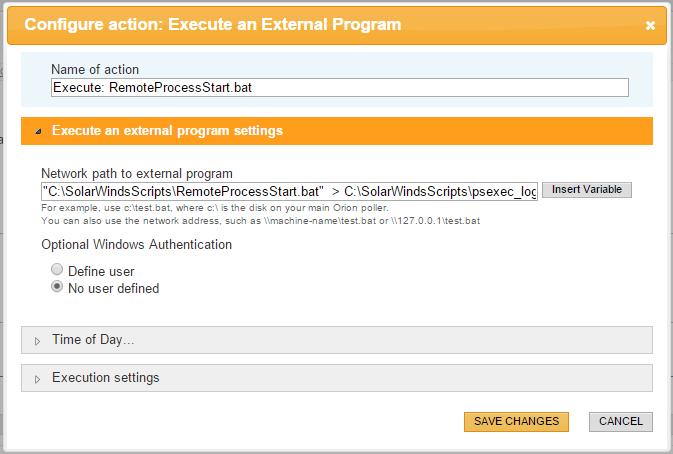This screenshot has height=454, width=673.
Task: Click the 'No user defined' label text
Action: coord(113,289)
